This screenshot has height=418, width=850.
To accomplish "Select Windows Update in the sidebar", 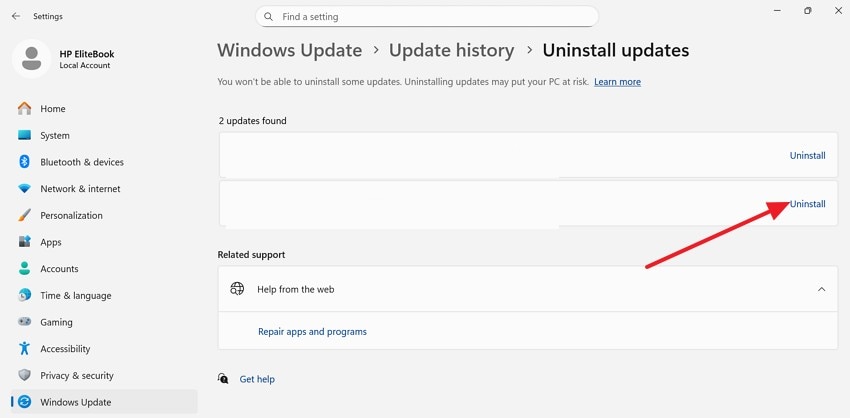I will [104, 402].
